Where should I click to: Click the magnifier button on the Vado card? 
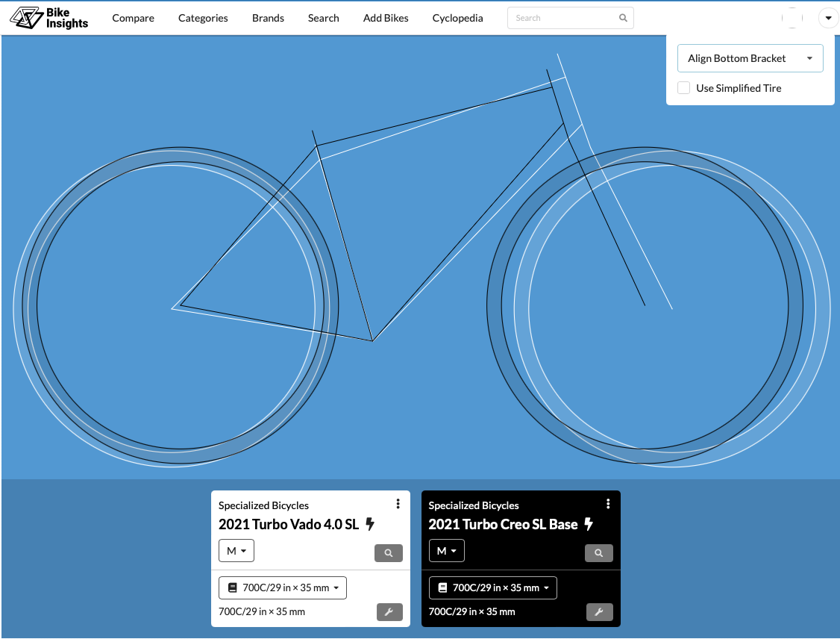click(388, 553)
